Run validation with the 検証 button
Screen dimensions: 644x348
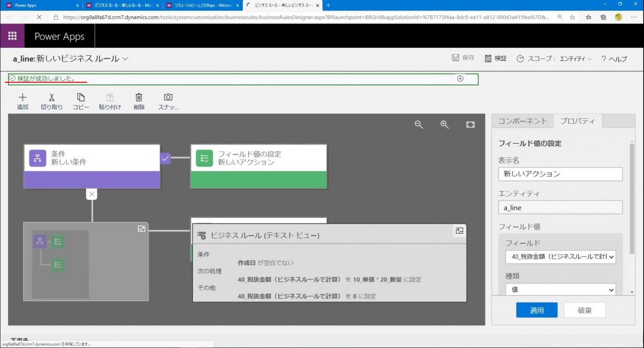(x=496, y=58)
